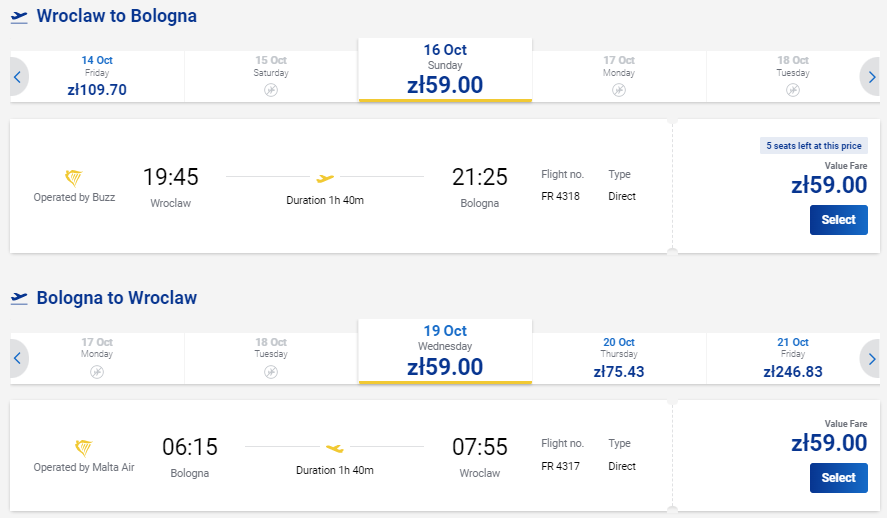Select the Bologna to Wroclaw flight FR 4317
The height and width of the screenshot is (518, 887).
tap(838, 478)
